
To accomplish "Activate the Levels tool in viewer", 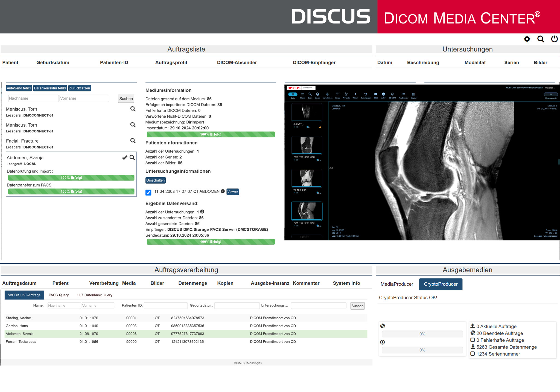I will point(317,95).
